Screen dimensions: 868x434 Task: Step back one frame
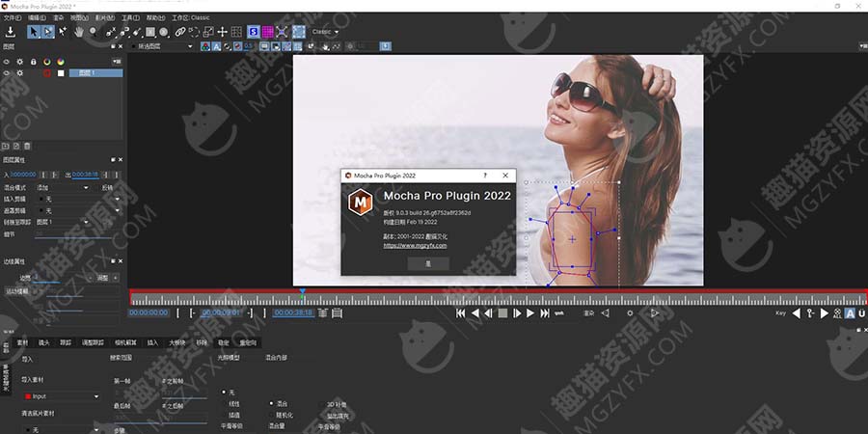(x=488, y=313)
